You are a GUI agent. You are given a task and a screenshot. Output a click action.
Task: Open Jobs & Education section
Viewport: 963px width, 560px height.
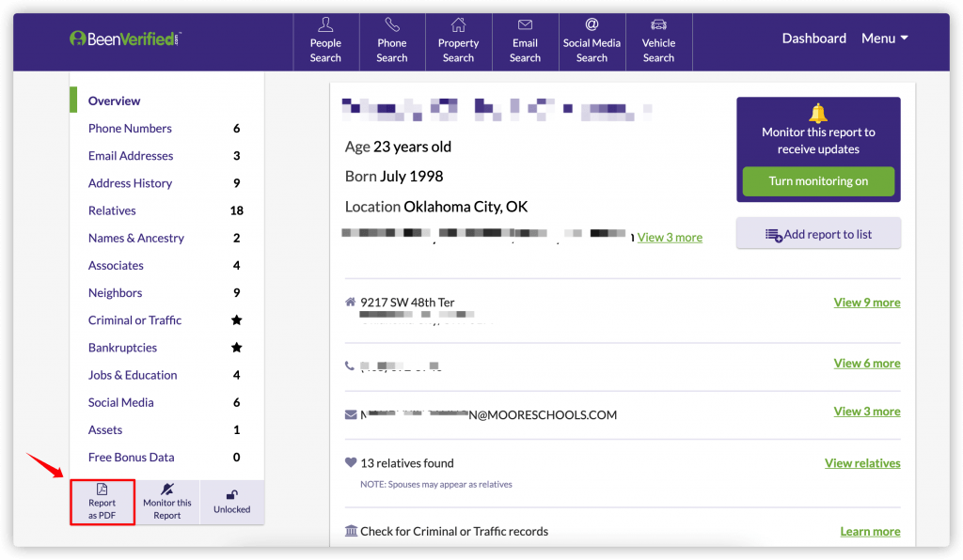[133, 375]
